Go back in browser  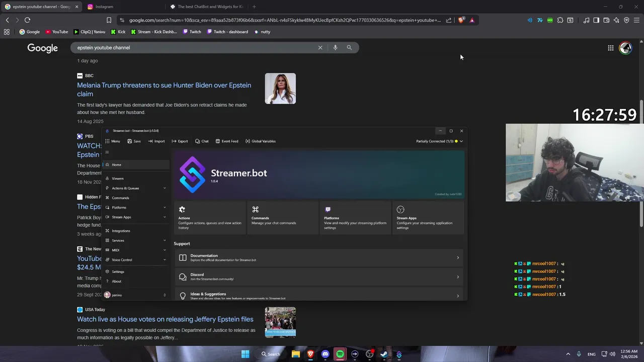point(7,20)
